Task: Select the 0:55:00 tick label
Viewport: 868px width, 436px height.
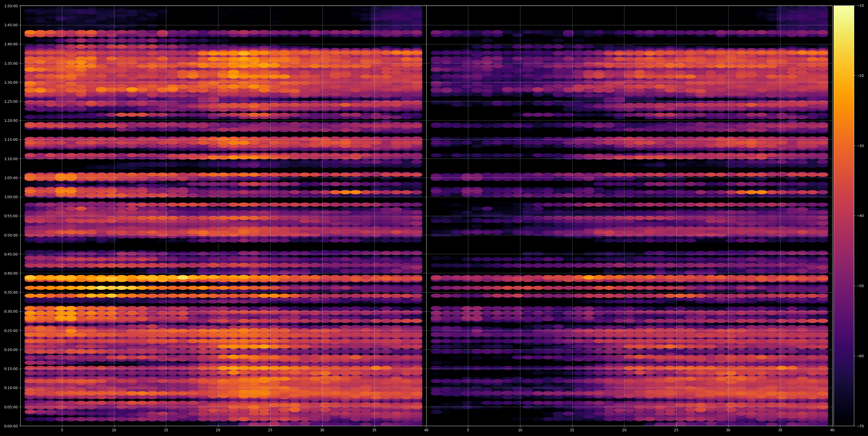Action: [x=11, y=216]
